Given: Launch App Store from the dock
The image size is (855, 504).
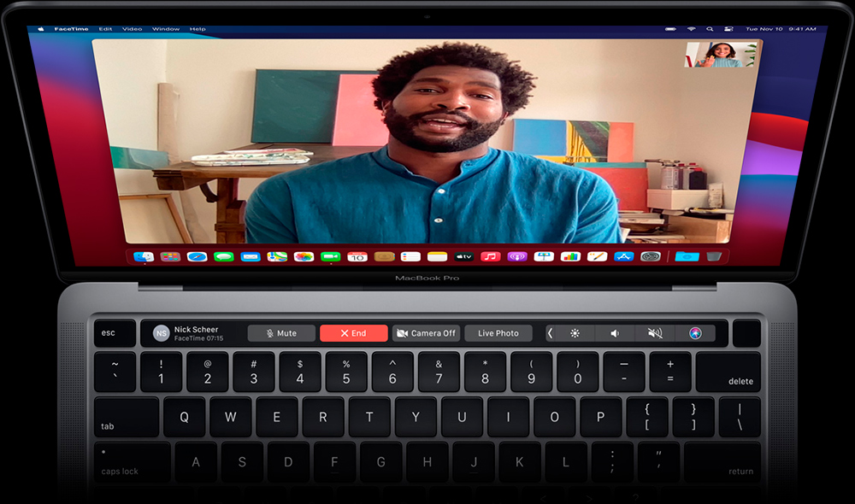Looking at the screenshot, I should 623,256.
